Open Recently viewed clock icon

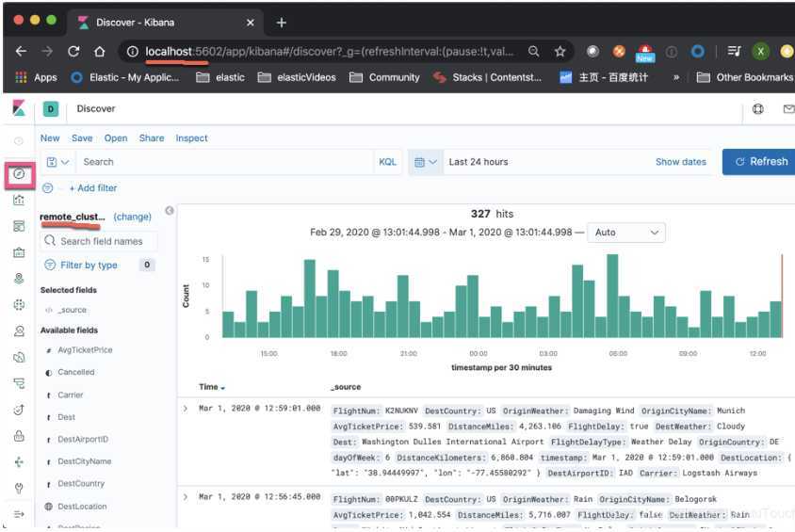tap(19, 141)
